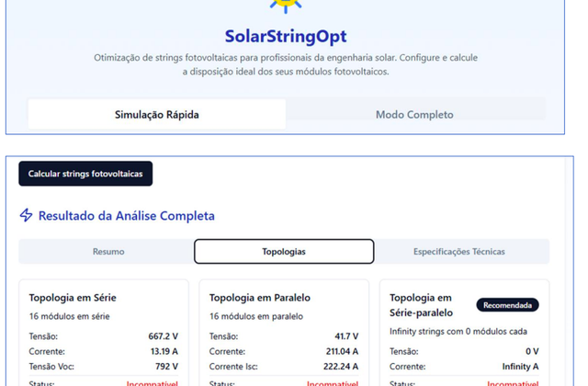This screenshot has height=386, width=588.
Task: Click Topologia em Série-paralelo card title
Action: pos(421,305)
